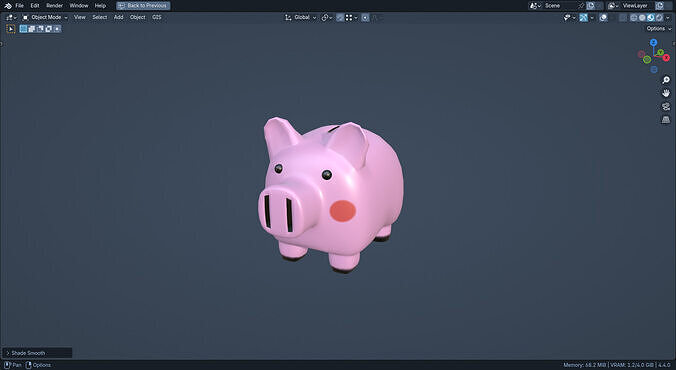Open the Window menu
Viewport: 676px width, 370px height.
pyautogui.click(x=78, y=6)
